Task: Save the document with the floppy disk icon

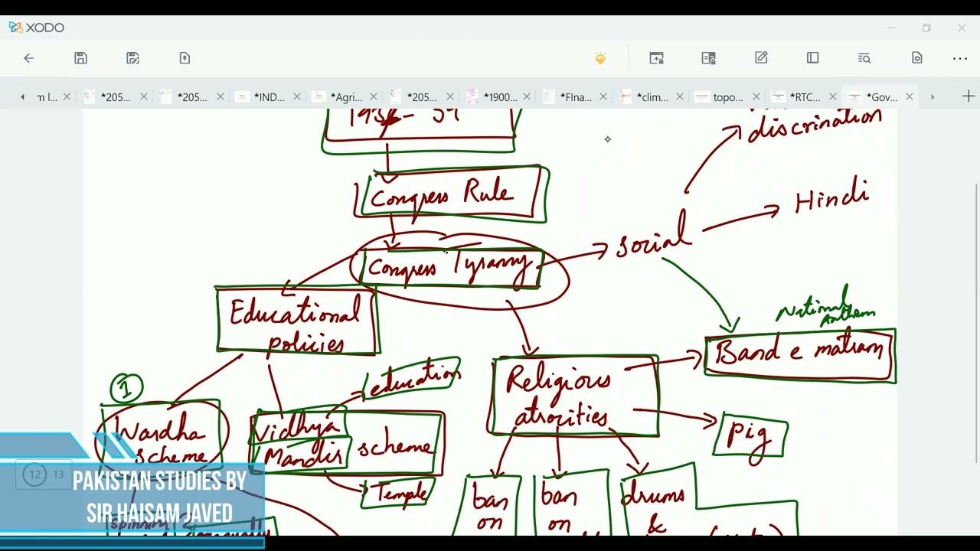Action: [81, 58]
